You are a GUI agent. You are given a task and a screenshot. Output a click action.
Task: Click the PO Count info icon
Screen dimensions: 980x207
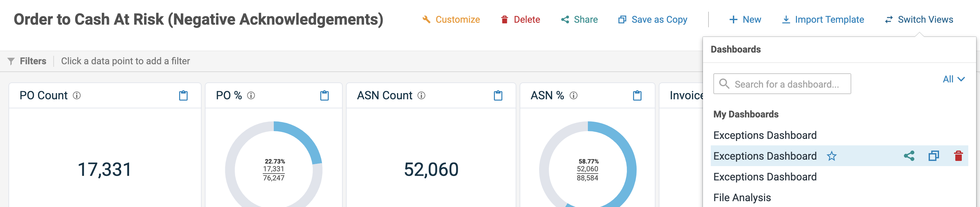(x=77, y=95)
